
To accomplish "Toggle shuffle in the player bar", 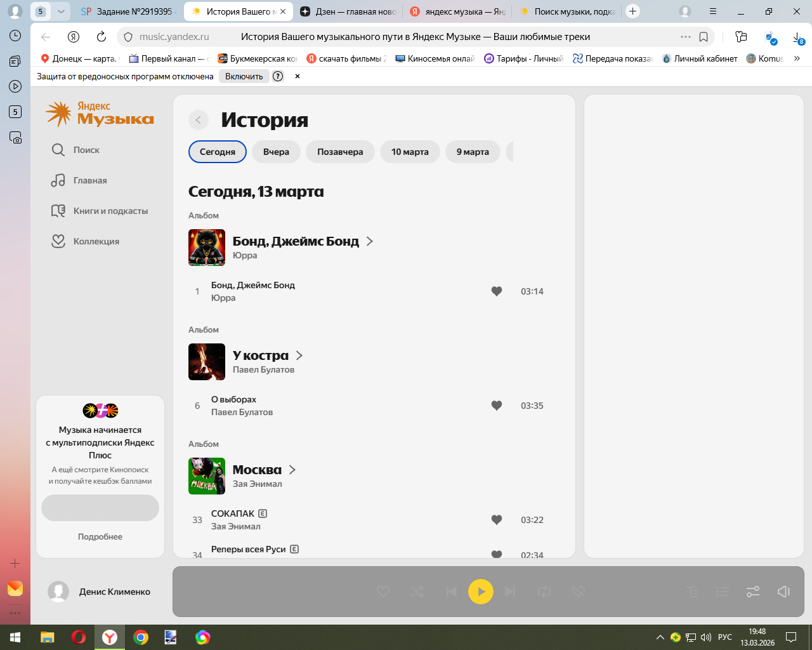I will (417, 592).
